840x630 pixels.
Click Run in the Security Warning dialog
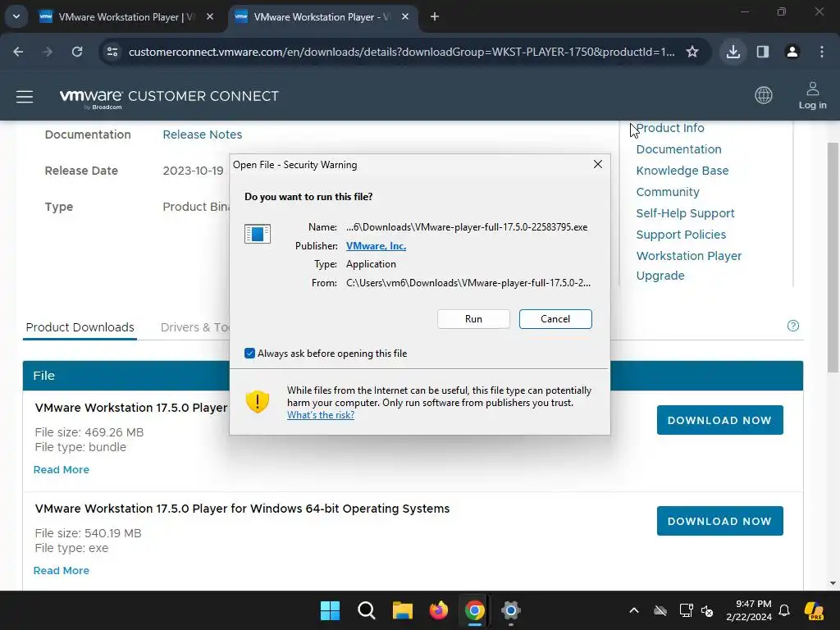click(473, 319)
